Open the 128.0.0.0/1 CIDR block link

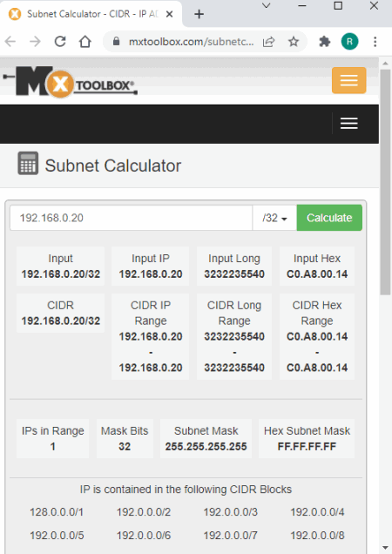(x=57, y=512)
